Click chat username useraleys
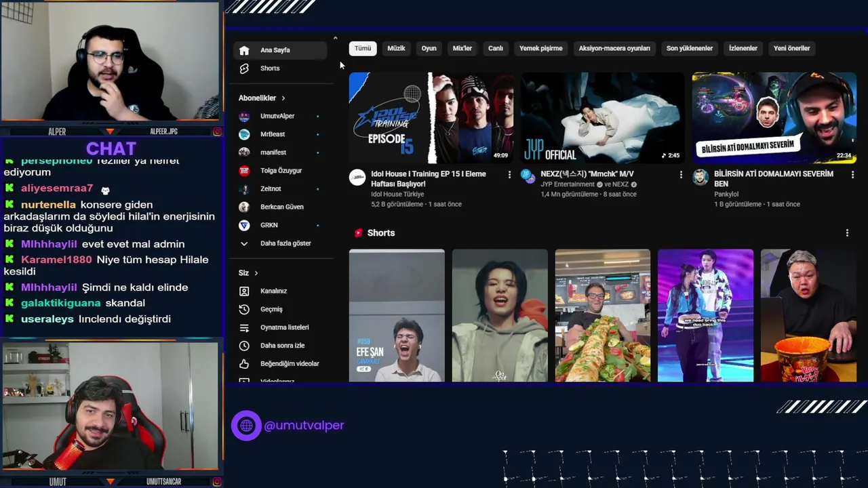Viewport: 868px width, 488px height. coord(47,319)
